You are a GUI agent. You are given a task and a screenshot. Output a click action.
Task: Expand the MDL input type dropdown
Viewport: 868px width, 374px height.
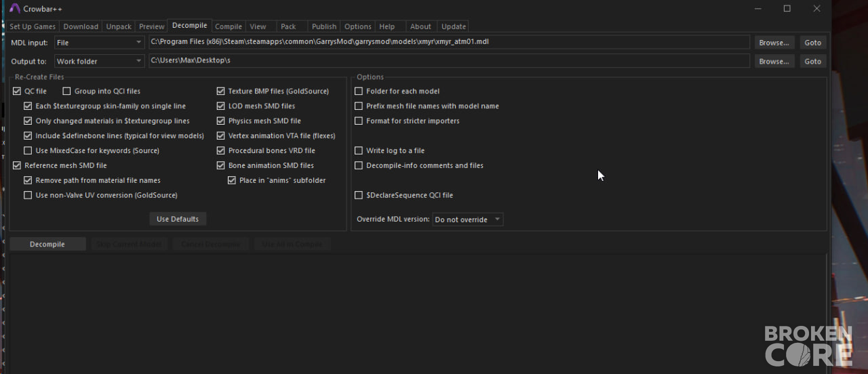(99, 42)
